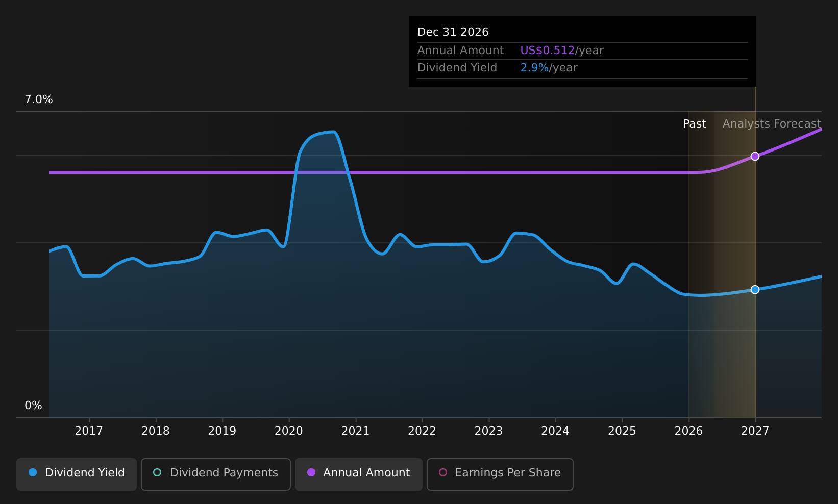Screen dimensions: 838x504
Task: Click the 2.9%/year tooltip value
Action: pos(549,68)
